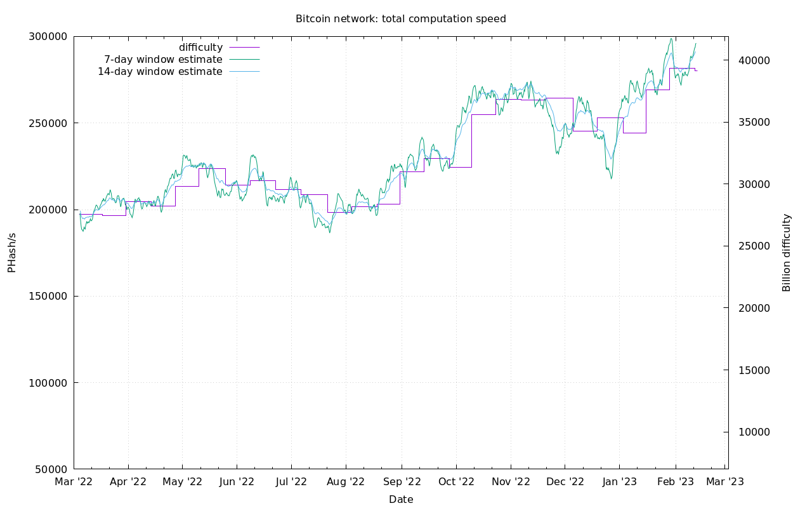Click the chart title 'Bitcoin network: total computation speed'
The width and height of the screenshot is (812, 508).
(401, 19)
